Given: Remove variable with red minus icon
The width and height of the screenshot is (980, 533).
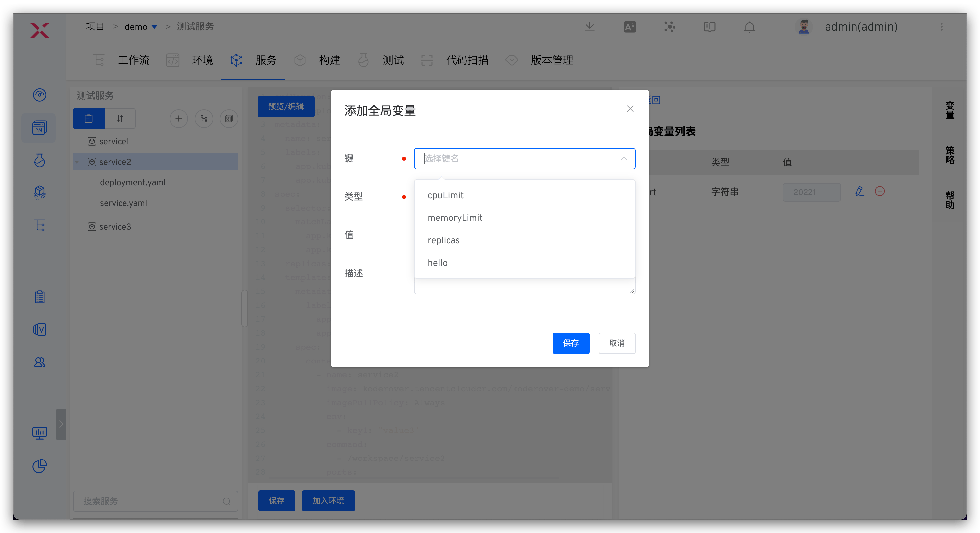Looking at the screenshot, I should pyautogui.click(x=880, y=191).
